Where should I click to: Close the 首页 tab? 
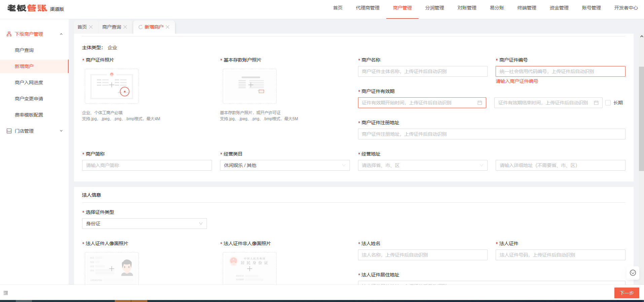click(x=91, y=27)
